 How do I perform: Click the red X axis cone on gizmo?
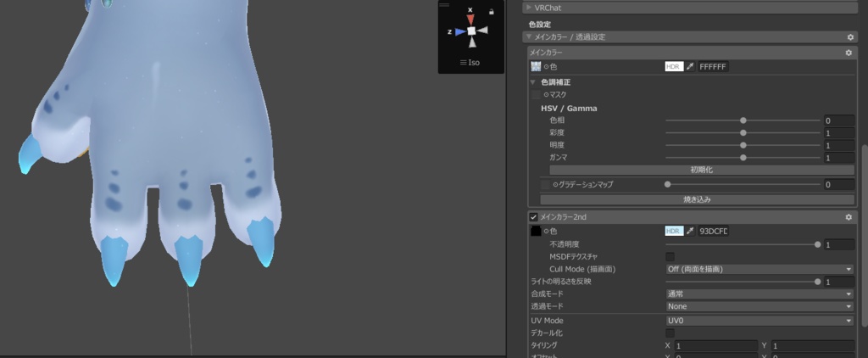[x=470, y=19]
